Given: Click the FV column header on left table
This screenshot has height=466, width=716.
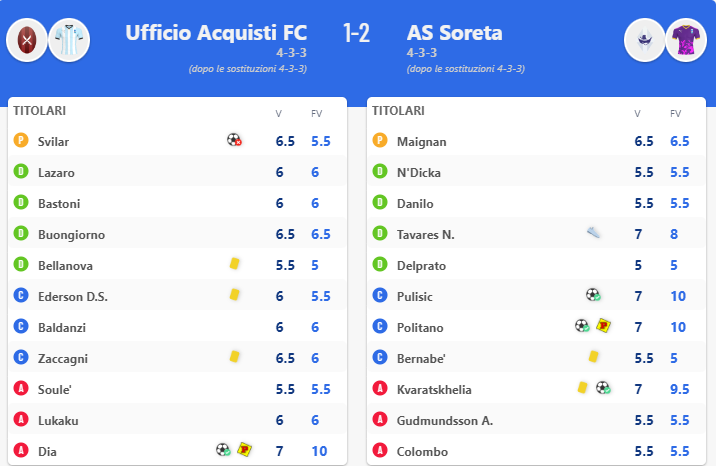Looking at the screenshot, I should 316,113.
